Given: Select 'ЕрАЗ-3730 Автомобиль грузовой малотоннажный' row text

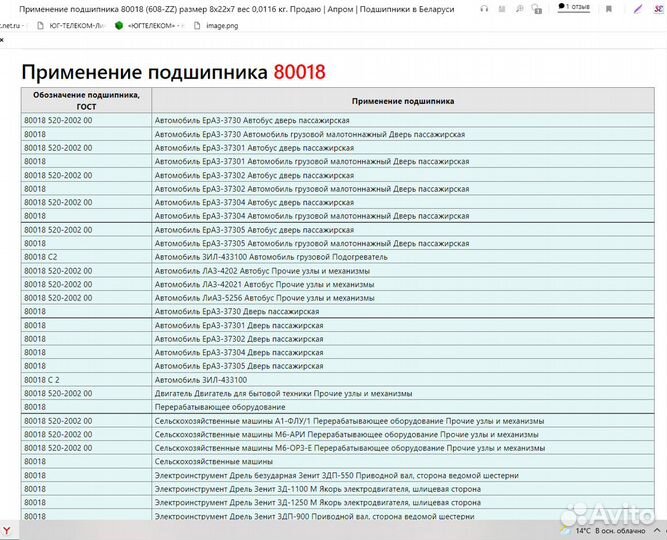Looking at the screenshot, I should pyautogui.click(x=310, y=134).
